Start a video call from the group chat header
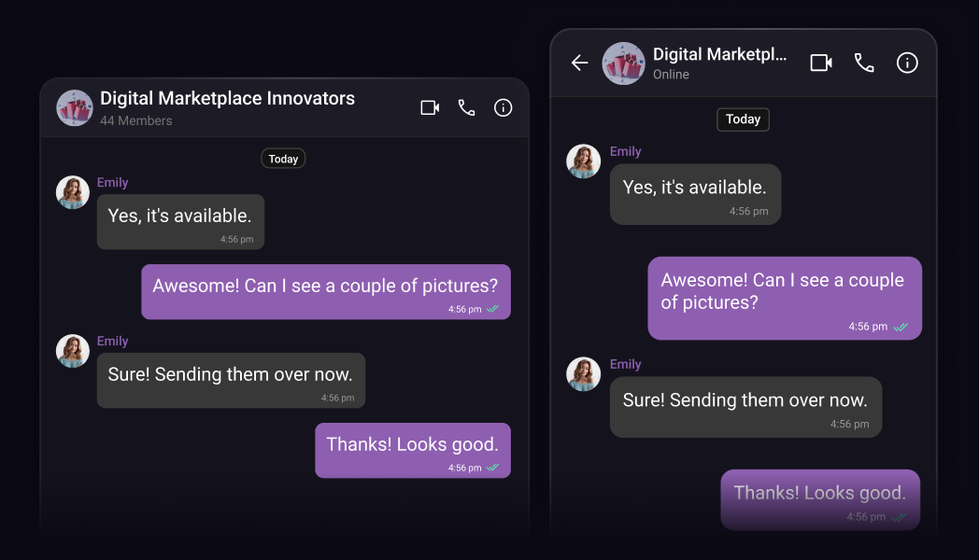 429,107
